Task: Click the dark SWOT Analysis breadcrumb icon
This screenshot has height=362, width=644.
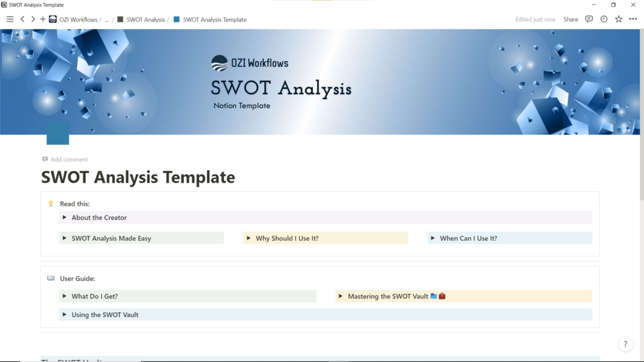Action: coord(120,19)
